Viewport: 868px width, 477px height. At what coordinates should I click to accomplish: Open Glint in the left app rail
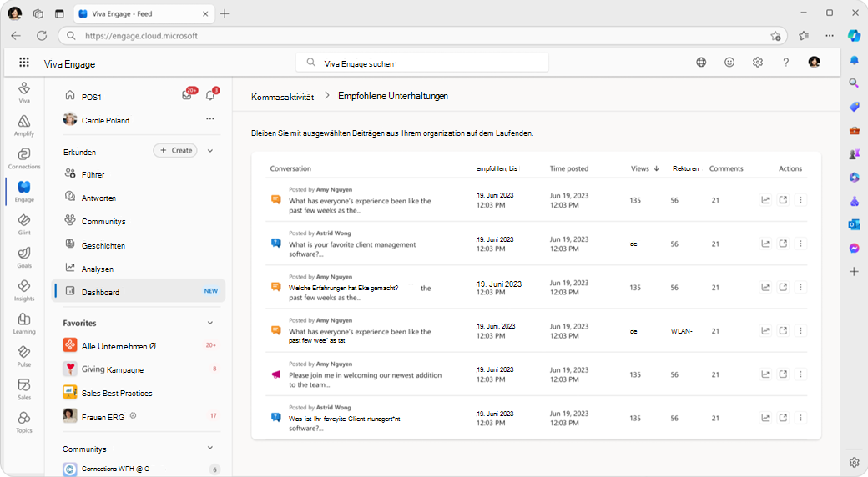(24, 224)
